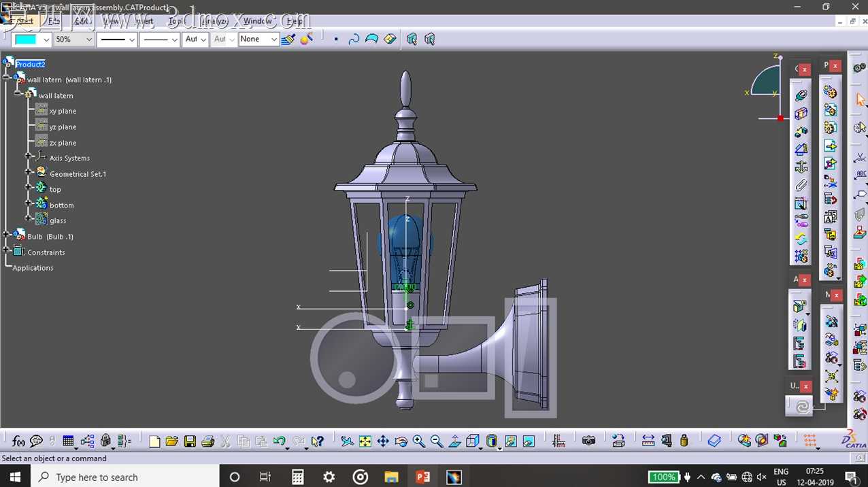This screenshot has height=487, width=868.
Task: Click the Formula f(x) icon
Action: (18, 441)
